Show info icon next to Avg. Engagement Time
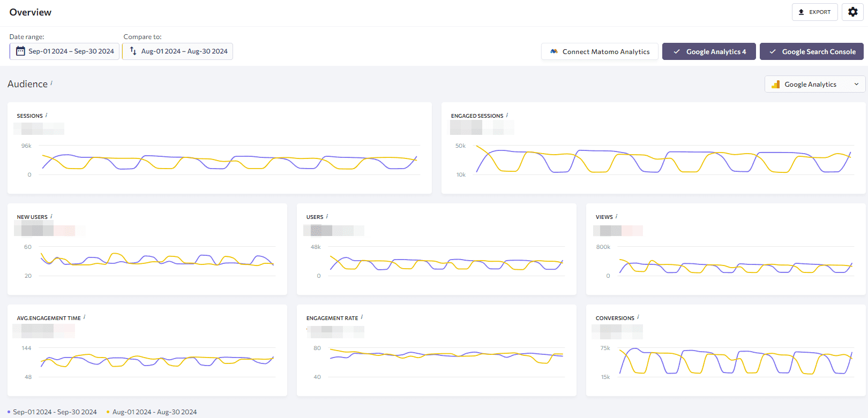The width and height of the screenshot is (868, 418). point(84,317)
